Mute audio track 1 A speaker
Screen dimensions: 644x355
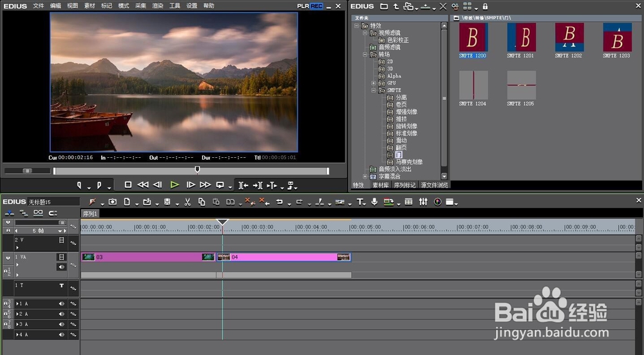click(62, 303)
